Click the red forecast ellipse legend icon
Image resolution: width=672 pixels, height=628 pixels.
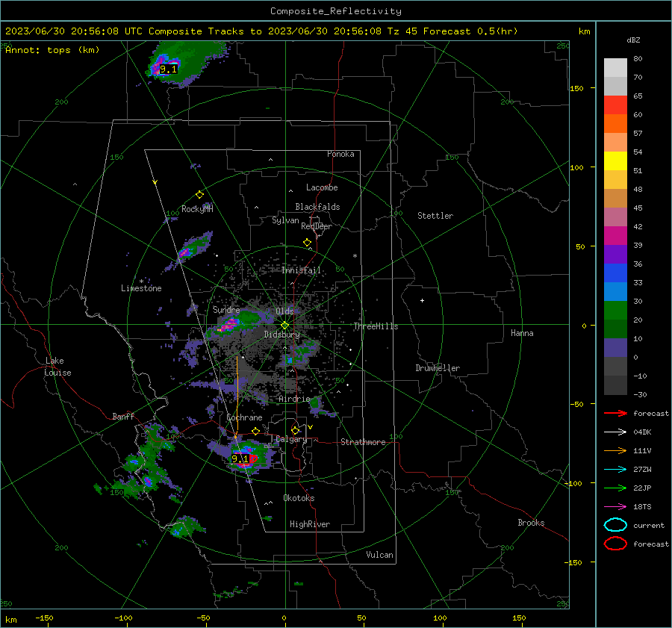[615, 544]
